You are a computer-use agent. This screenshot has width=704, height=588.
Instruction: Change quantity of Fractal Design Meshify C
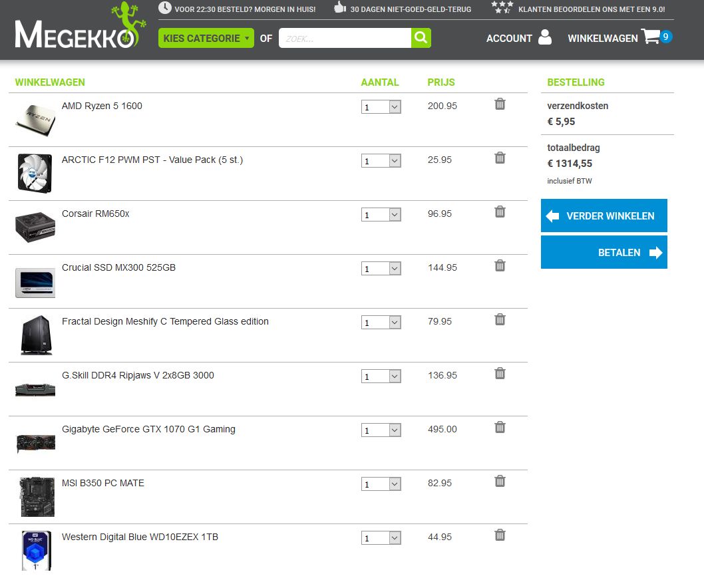381,323
